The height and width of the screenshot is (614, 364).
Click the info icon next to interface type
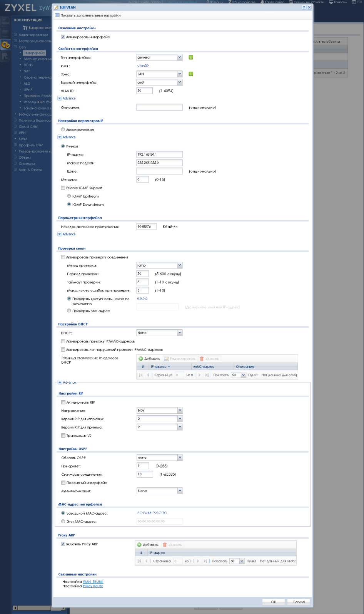coord(191,57)
